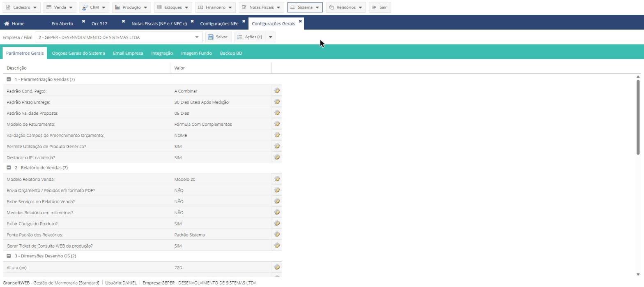Switch to Em Aberto tab
The height and width of the screenshot is (287, 644).
coord(62,24)
